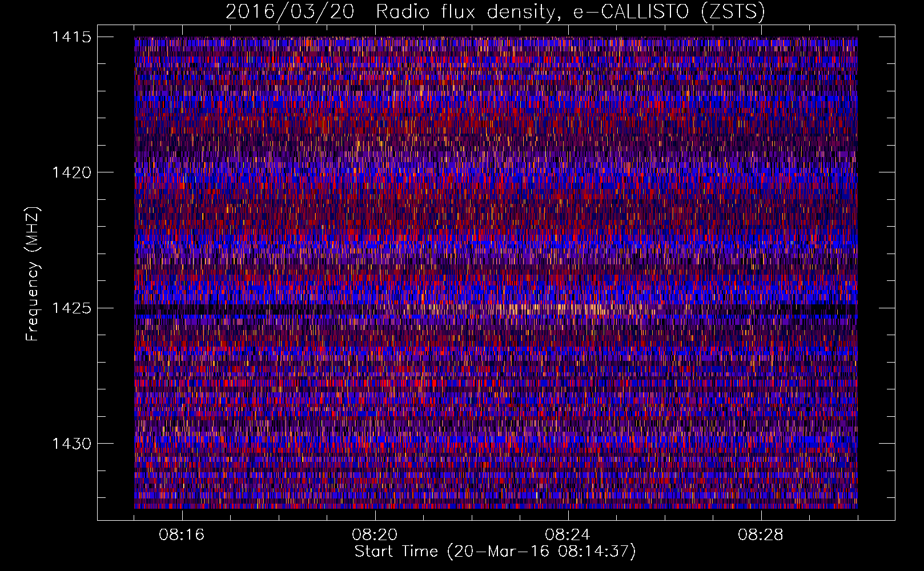Click the plot title '2016/03/20 Radio flux density'

tap(391, 12)
